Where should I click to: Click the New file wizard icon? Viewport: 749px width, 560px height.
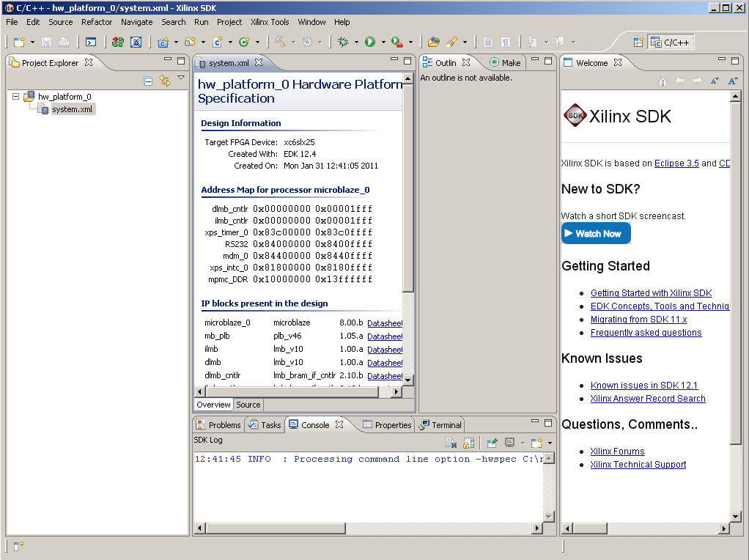19,43
